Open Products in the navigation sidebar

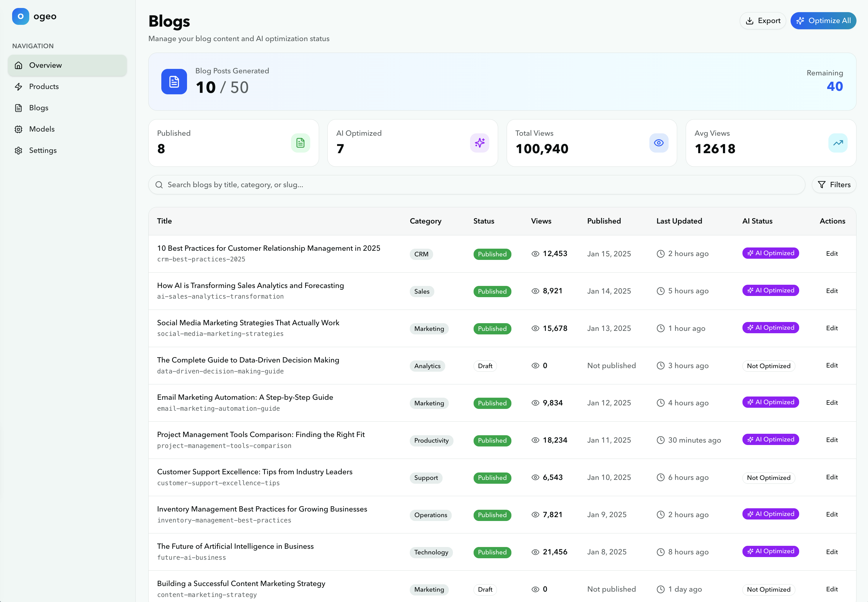coord(44,86)
